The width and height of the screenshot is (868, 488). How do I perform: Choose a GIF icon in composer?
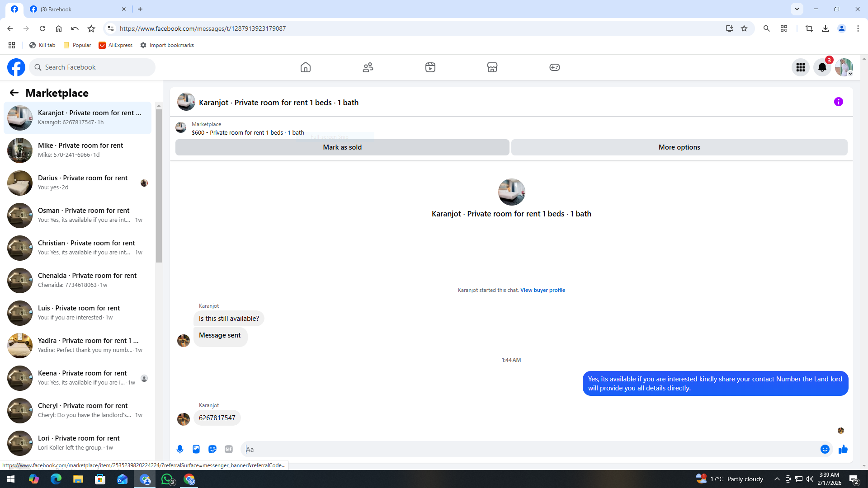[x=229, y=449]
